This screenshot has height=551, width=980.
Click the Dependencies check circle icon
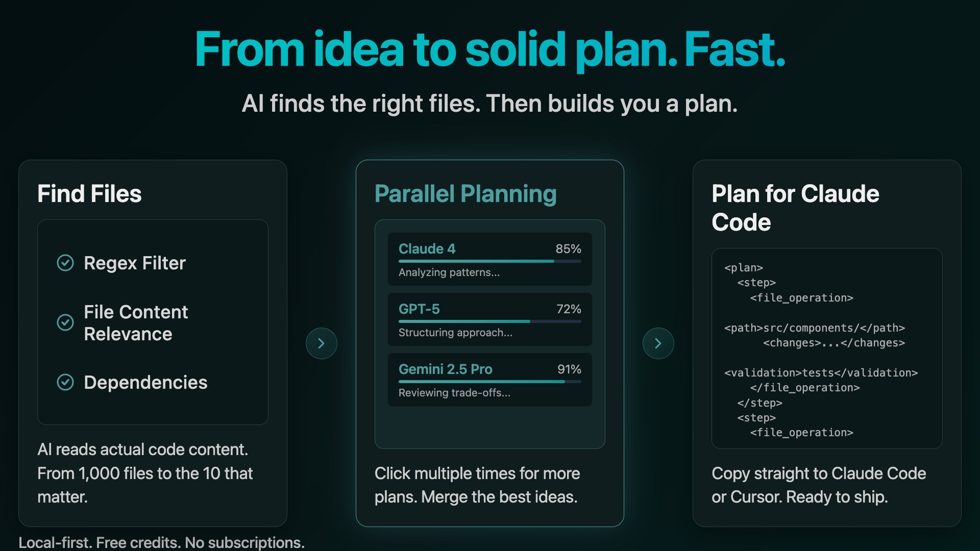click(x=65, y=382)
